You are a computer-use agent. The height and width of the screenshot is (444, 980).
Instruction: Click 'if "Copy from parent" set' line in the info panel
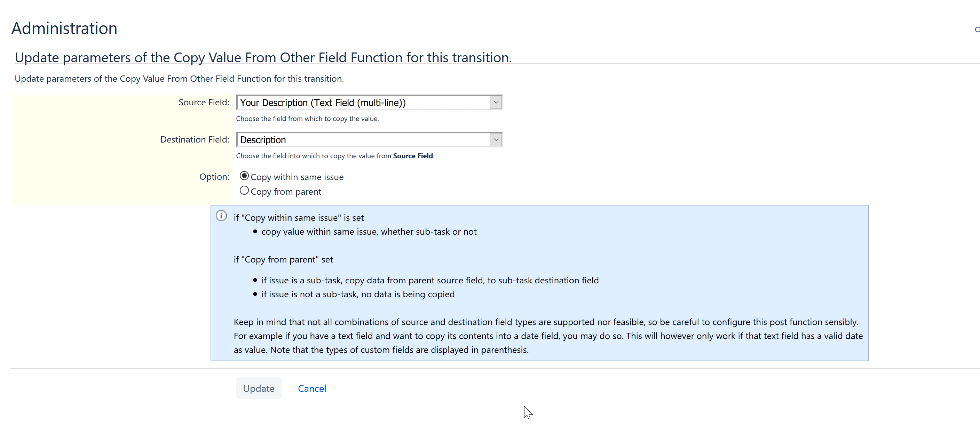[x=283, y=260]
